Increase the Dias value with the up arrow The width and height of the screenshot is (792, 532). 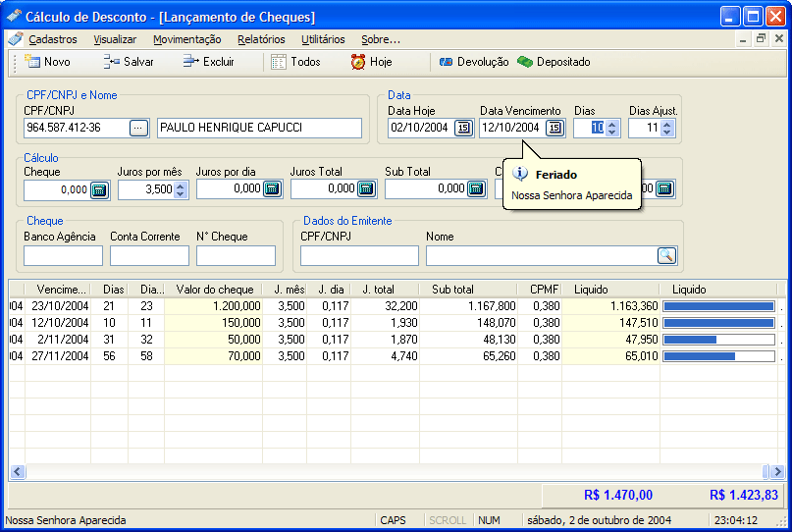click(x=612, y=124)
